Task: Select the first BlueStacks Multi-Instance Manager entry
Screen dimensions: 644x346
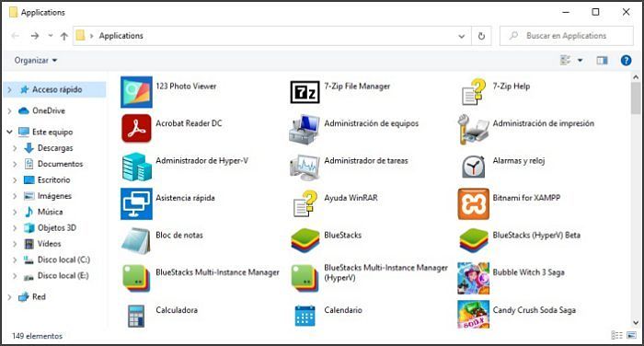Action: tap(201, 279)
